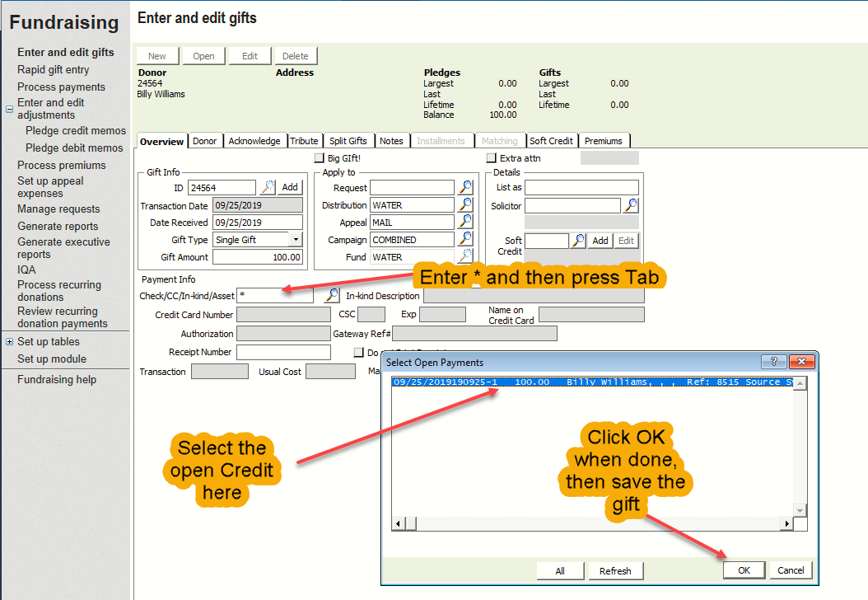
Task: Open the Acknowledge tab
Action: (x=254, y=141)
